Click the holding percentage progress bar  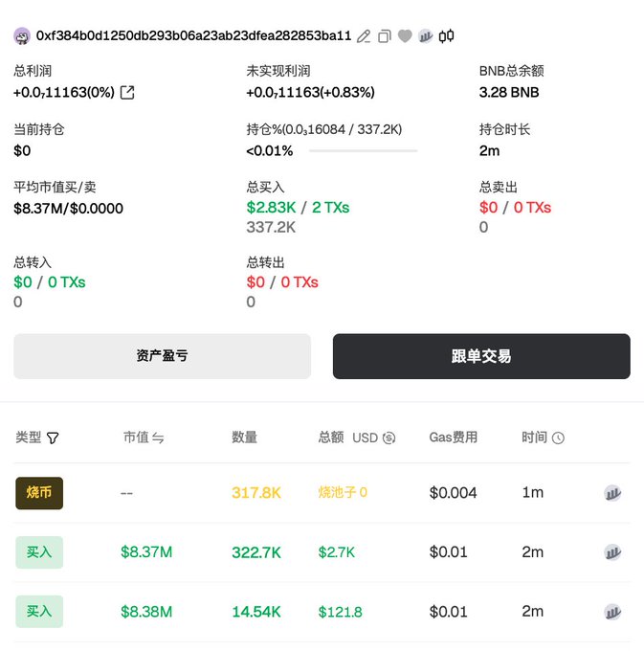click(363, 150)
